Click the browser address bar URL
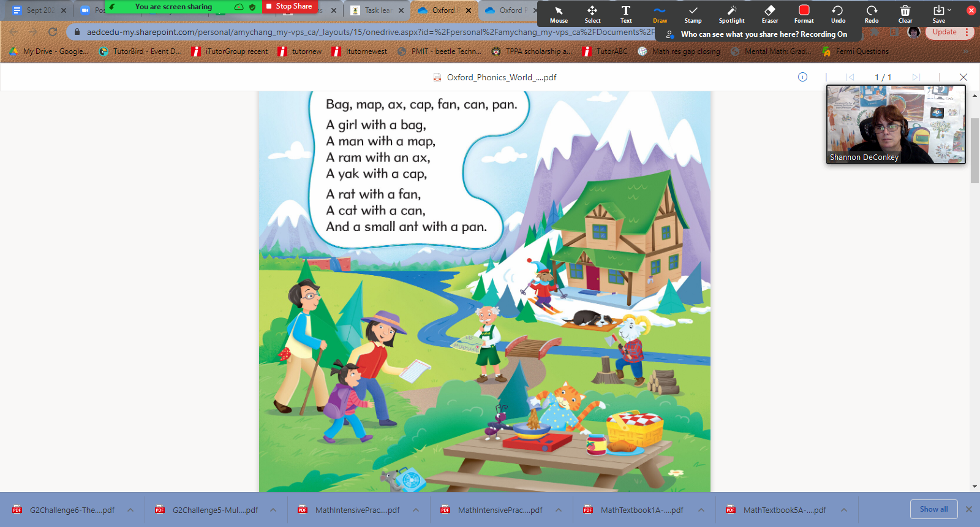980x527 pixels. point(370,32)
